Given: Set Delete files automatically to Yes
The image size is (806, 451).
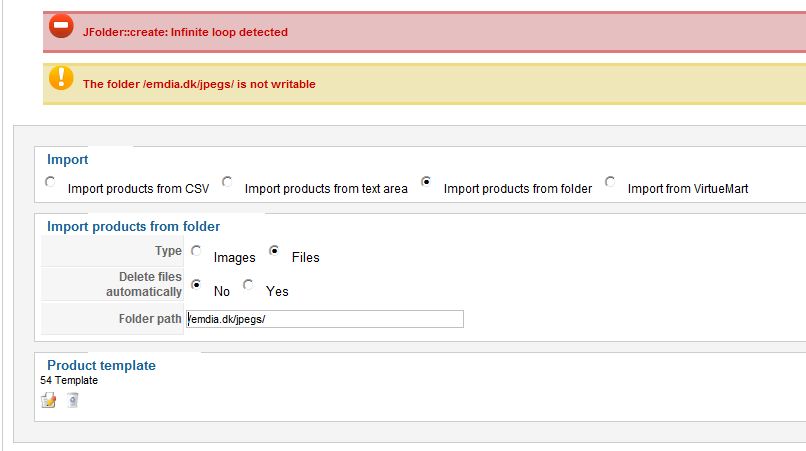Looking at the screenshot, I should click(x=248, y=284).
